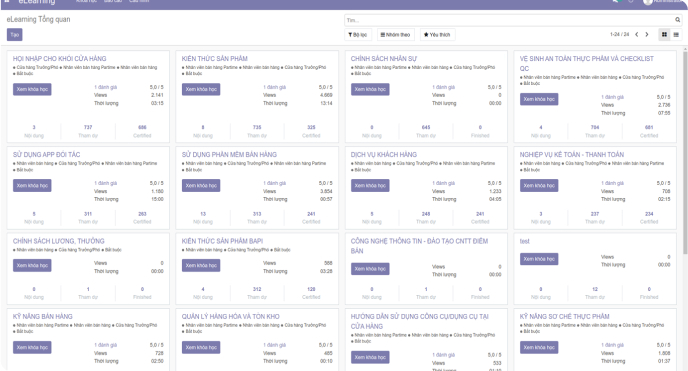Click Xem khóa học on KỸ NĂNG SƠ CHẾ

click(x=539, y=347)
